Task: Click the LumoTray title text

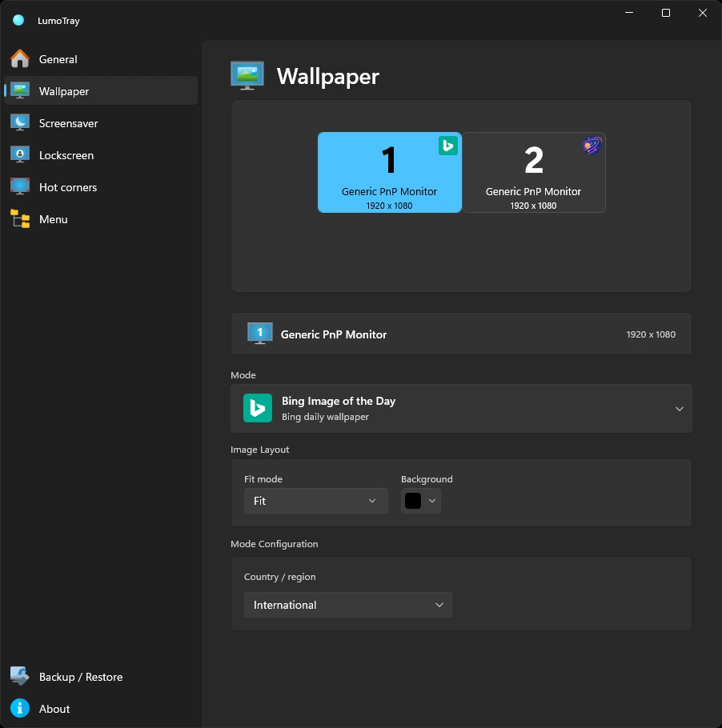Action: click(x=58, y=21)
